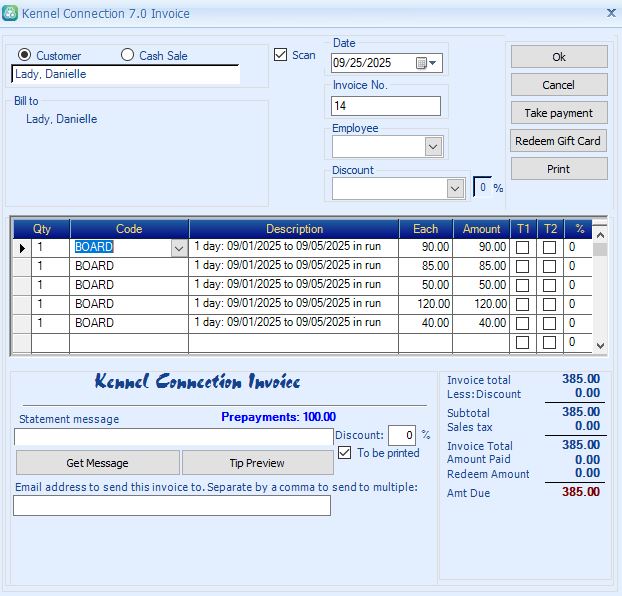Expand the Code dropdown on first BOARD row
The width and height of the screenshot is (622, 596).
point(179,248)
